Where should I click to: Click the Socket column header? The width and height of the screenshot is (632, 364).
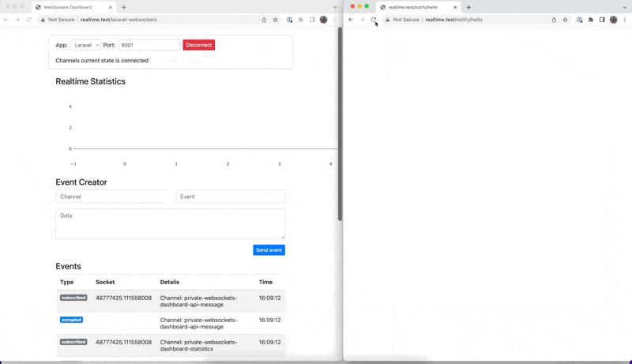click(105, 282)
